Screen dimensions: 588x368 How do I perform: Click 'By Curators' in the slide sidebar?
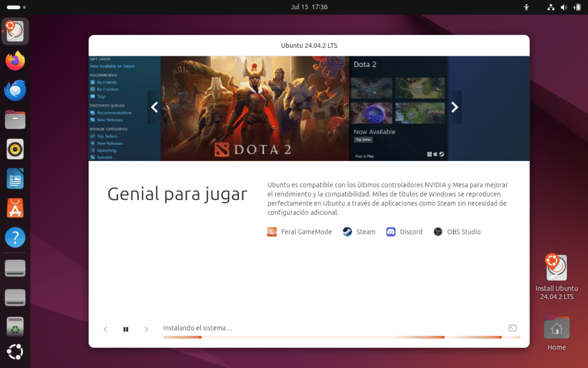pos(108,89)
